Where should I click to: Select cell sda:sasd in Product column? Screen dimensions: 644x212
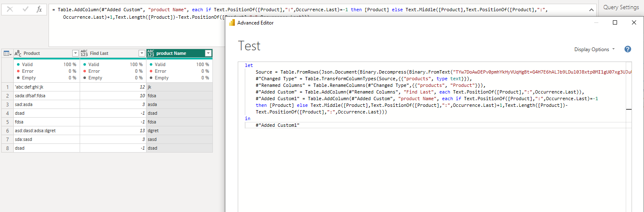point(46,139)
